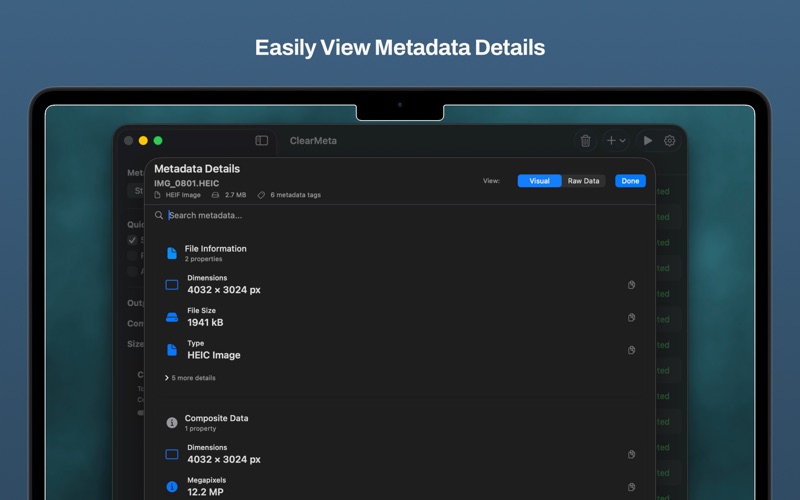800x500 pixels.
Task: Click the Composite Data info icon
Action: pos(172,422)
